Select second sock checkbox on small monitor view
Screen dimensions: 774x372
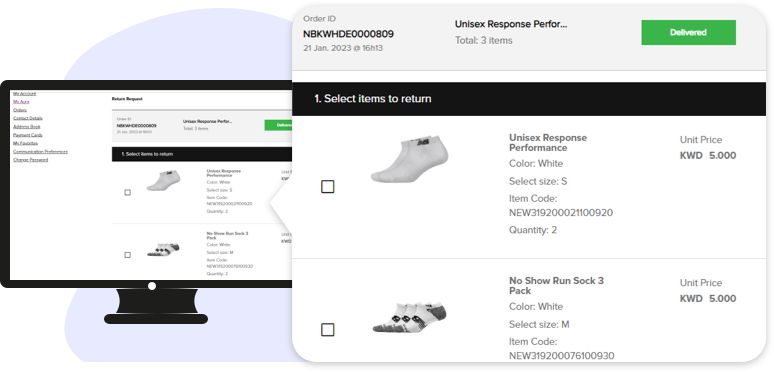tap(127, 255)
